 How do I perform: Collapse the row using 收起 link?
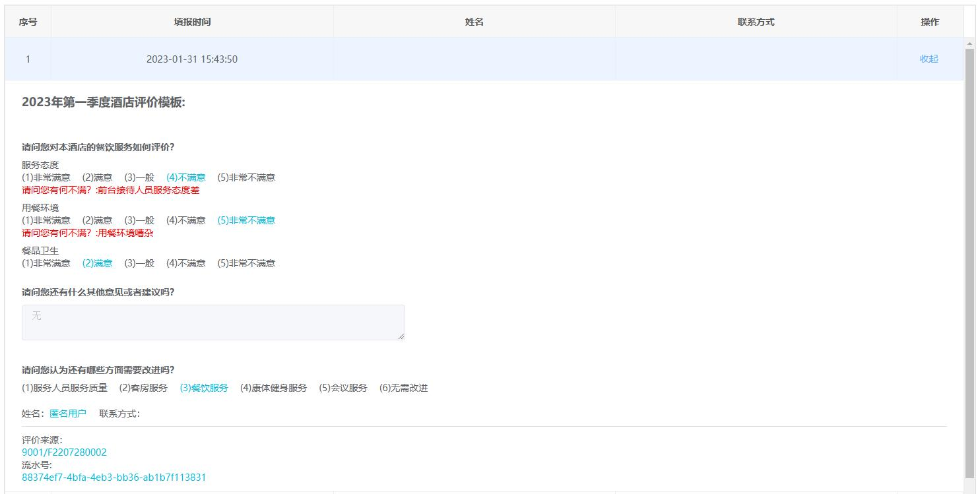(x=929, y=59)
